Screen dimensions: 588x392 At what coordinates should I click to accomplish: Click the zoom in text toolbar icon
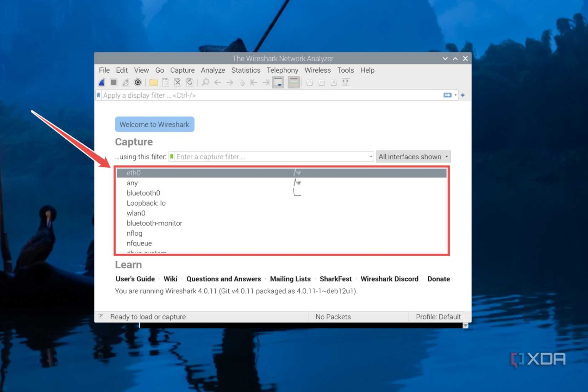[310, 83]
